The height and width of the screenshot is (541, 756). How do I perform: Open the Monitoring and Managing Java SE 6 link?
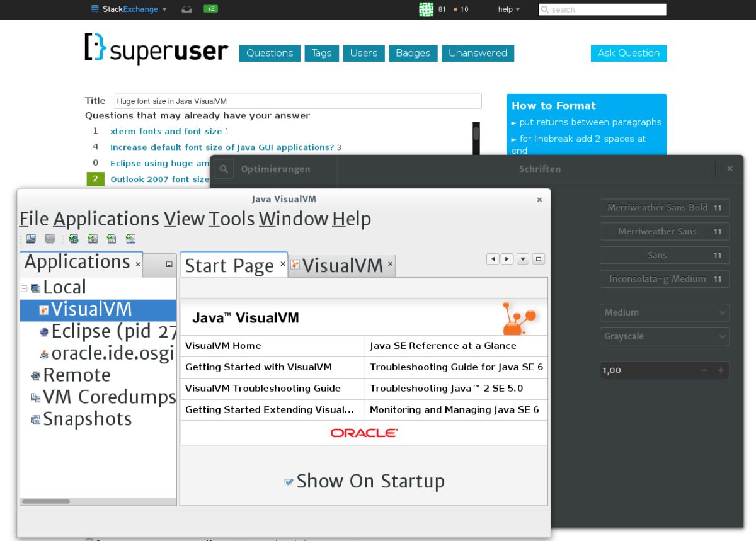click(454, 409)
